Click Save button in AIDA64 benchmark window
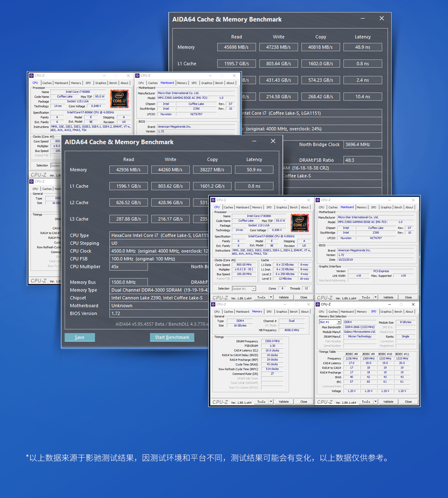Viewport: 448px width, 498px height. 80,337
